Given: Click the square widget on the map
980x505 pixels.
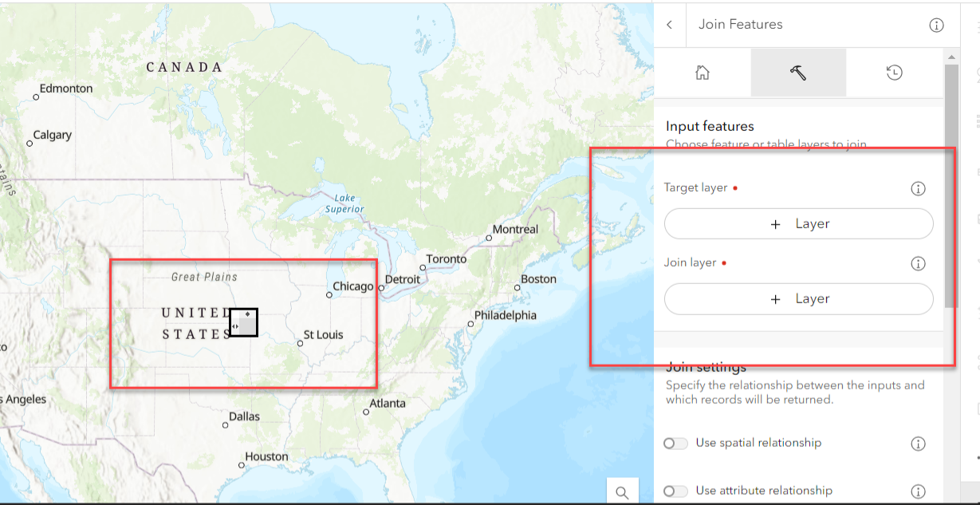Looking at the screenshot, I should point(243,322).
